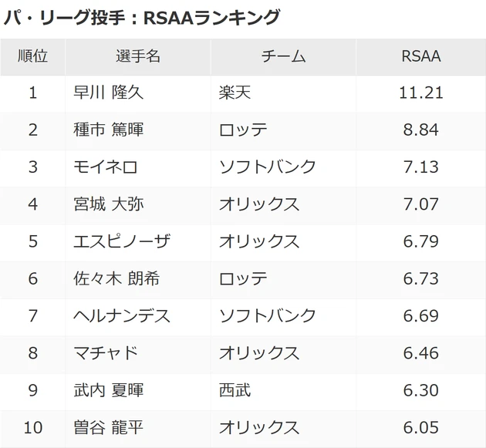Click the 選手名 column header
The height and width of the screenshot is (448, 486).
coord(138,56)
